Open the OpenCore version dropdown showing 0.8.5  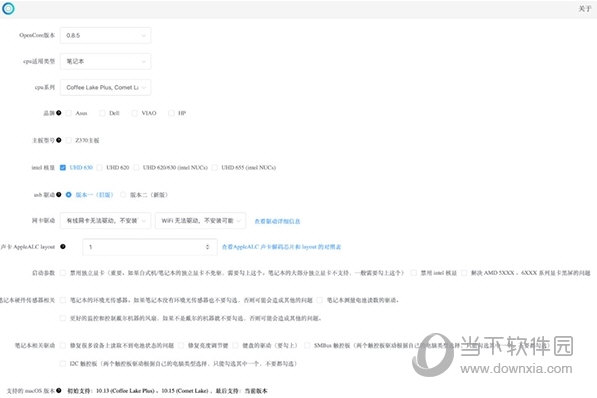[x=105, y=35]
